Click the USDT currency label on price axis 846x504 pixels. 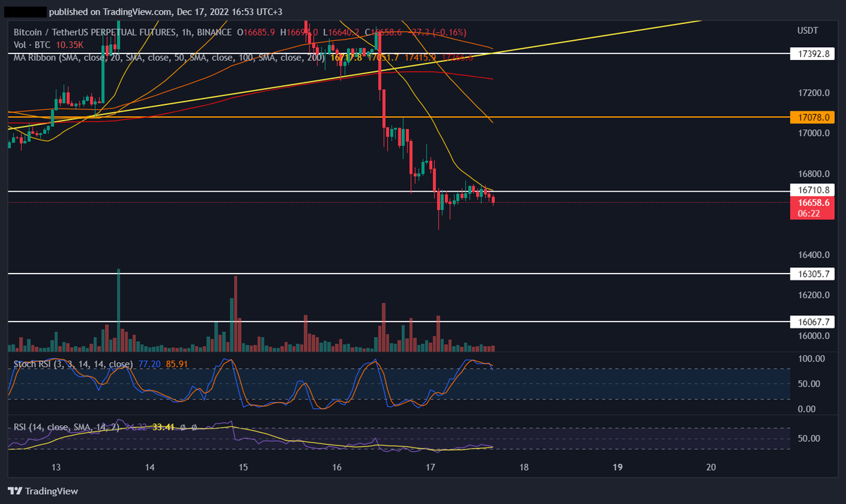tap(807, 32)
